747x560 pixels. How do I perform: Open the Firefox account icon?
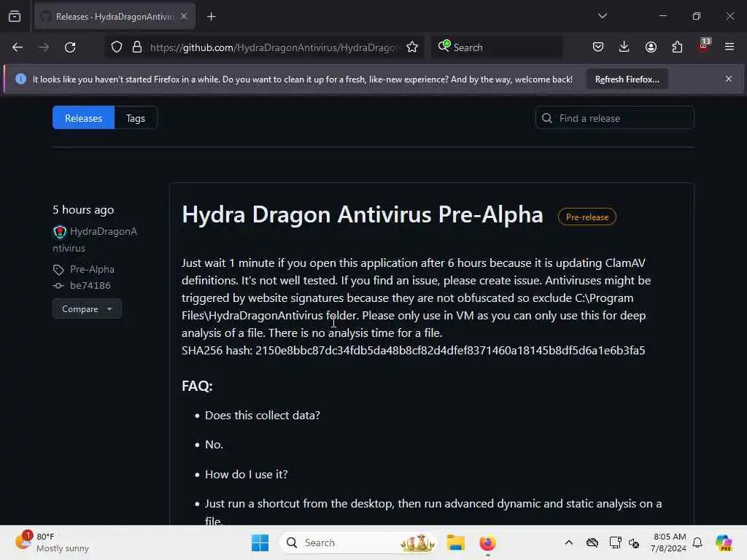651,47
